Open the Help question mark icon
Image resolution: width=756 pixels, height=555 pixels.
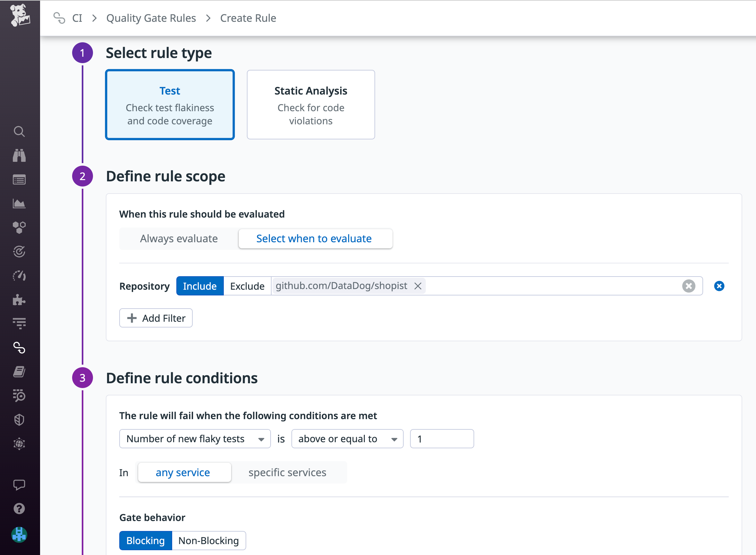[19, 508]
